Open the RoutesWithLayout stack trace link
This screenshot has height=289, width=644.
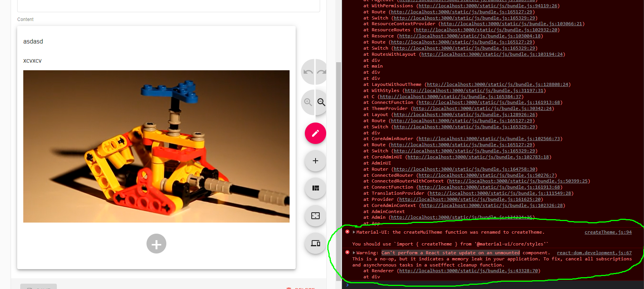[x=492, y=54]
